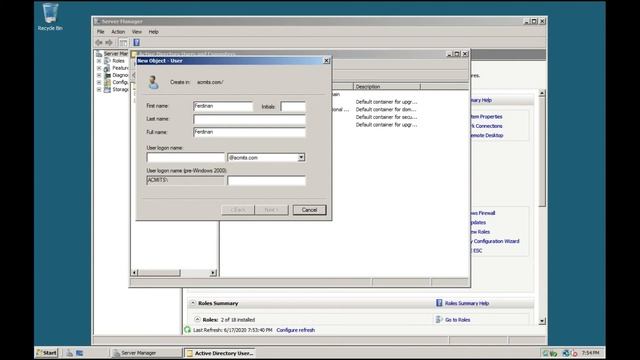The height and width of the screenshot is (360, 640).
Task: Select the Storage icon in the tree
Action: click(107, 89)
